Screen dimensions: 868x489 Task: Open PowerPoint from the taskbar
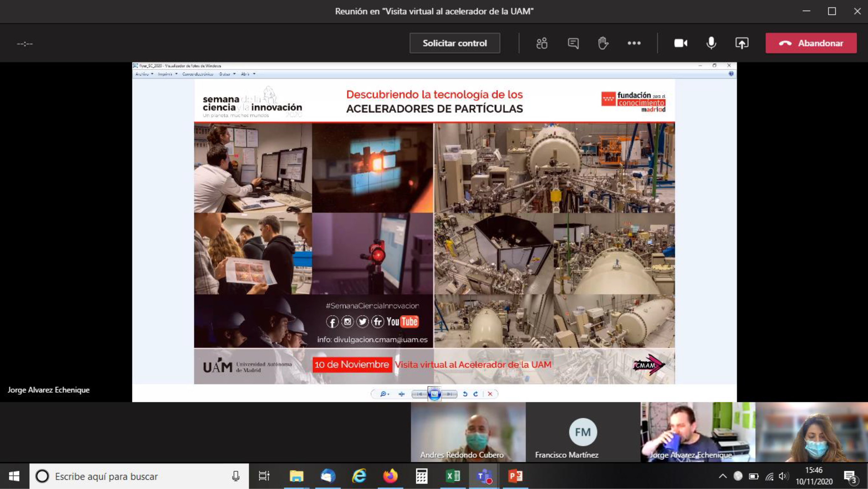(515, 476)
